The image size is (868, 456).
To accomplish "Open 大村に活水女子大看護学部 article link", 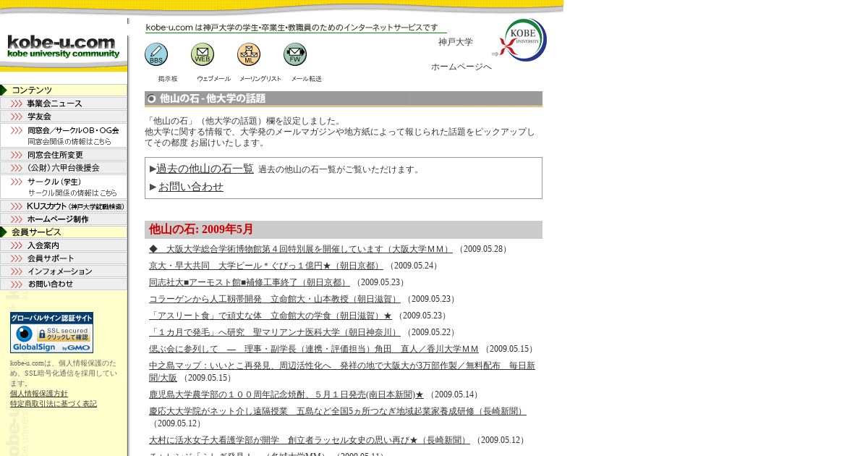I will click(x=310, y=440).
